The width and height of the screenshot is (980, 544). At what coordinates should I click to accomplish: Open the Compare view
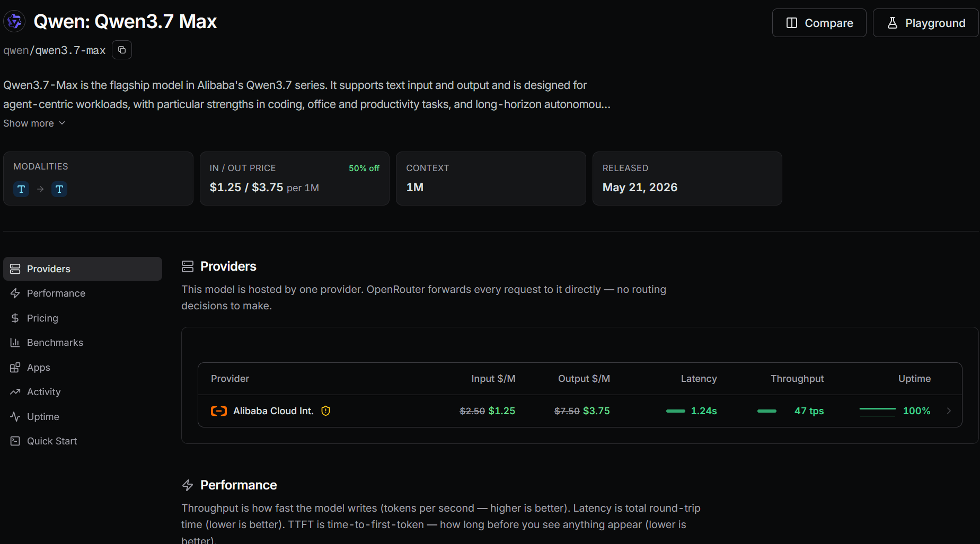point(819,23)
